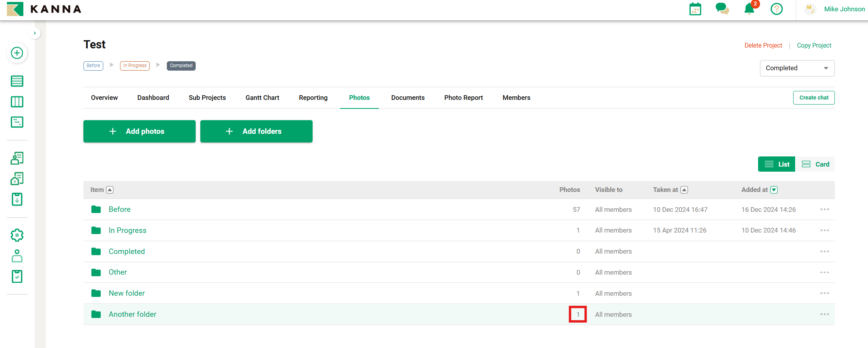Open notifications bell with 2 alerts

coord(749,9)
